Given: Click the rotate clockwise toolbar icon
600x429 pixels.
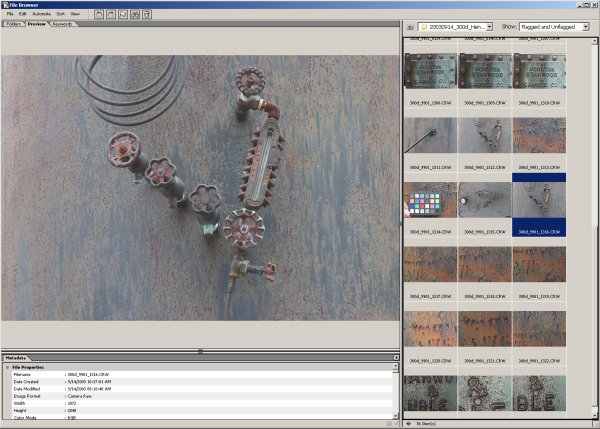Looking at the screenshot, I should pyautogui.click(x=111, y=15).
